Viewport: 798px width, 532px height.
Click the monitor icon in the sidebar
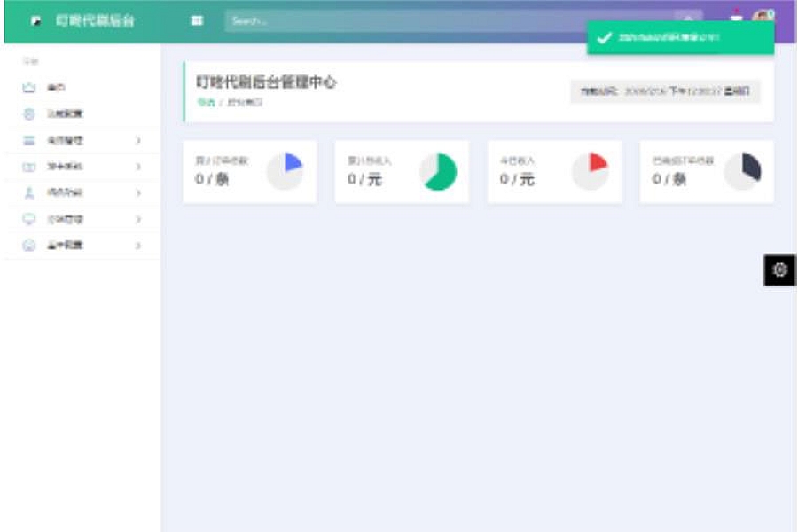tap(29, 219)
